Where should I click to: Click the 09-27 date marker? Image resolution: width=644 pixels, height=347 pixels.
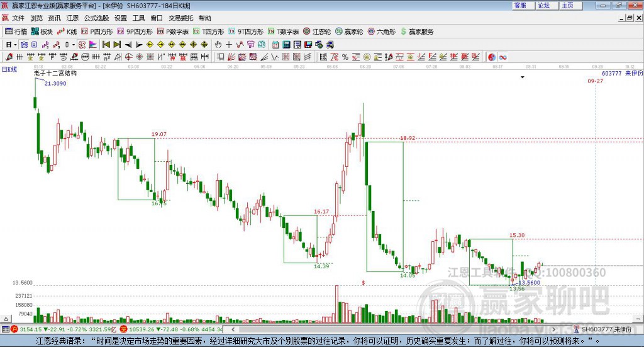click(595, 81)
